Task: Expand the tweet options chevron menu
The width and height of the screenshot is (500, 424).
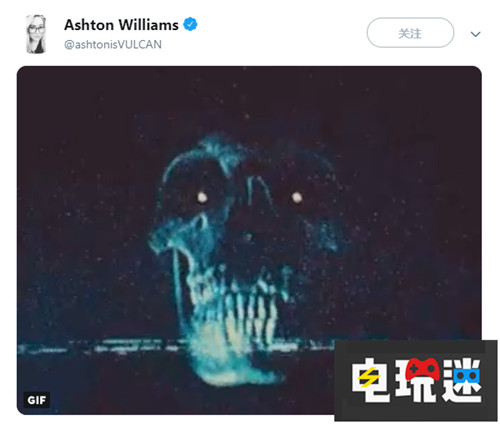Action: (475, 34)
